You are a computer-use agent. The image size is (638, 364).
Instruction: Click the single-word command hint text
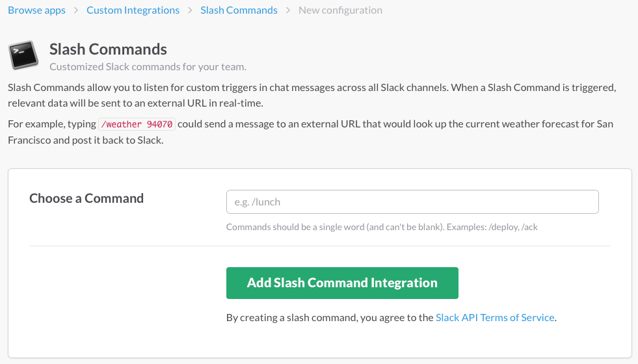pos(382,227)
